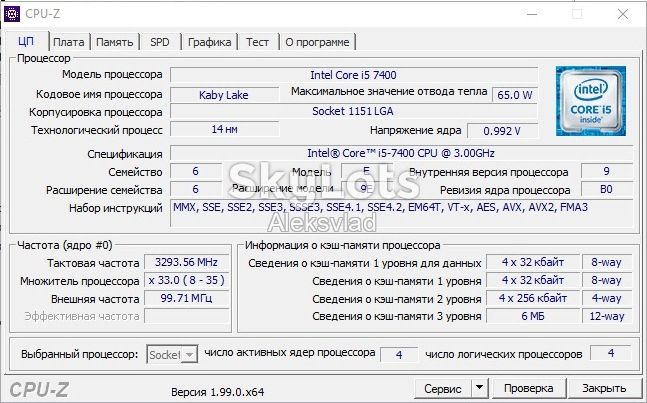The image size is (647, 403).
Task: Click the Версия 1.99.0.x64 label
Action: coord(217,391)
